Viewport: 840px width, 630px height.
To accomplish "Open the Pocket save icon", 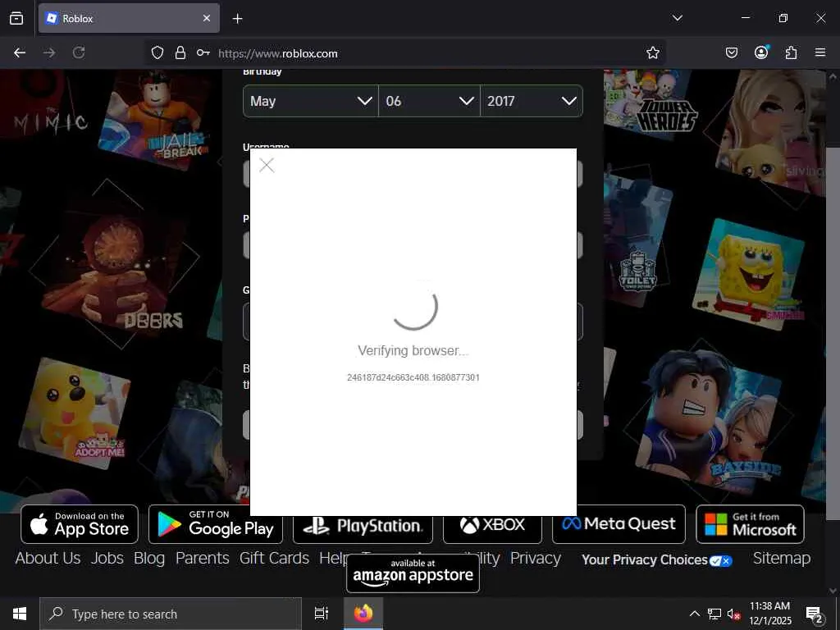I will point(731,52).
